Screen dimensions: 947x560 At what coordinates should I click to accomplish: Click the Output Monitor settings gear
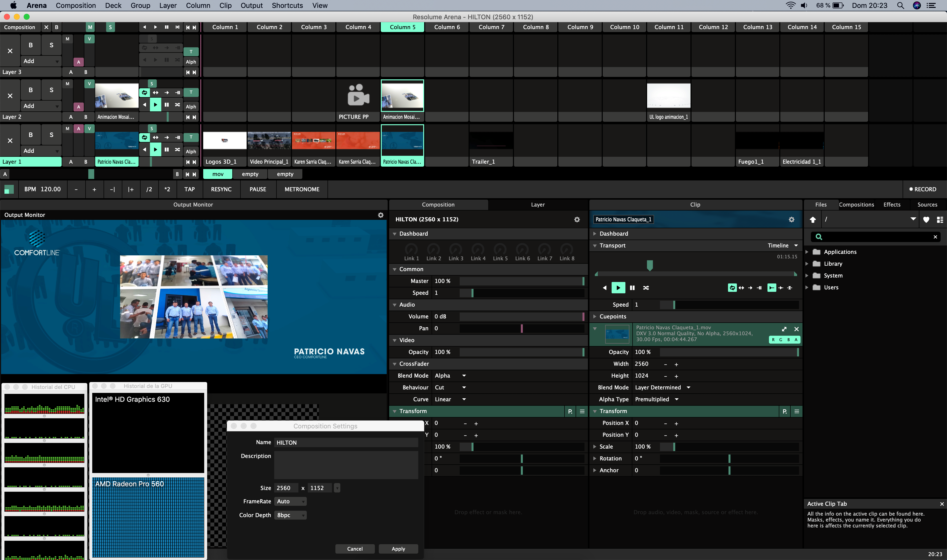(381, 215)
